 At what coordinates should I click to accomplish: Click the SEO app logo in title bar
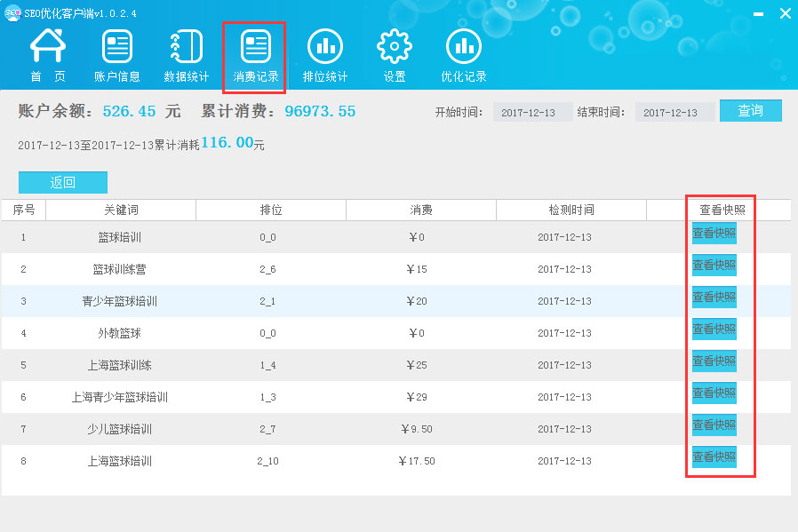tap(12, 12)
